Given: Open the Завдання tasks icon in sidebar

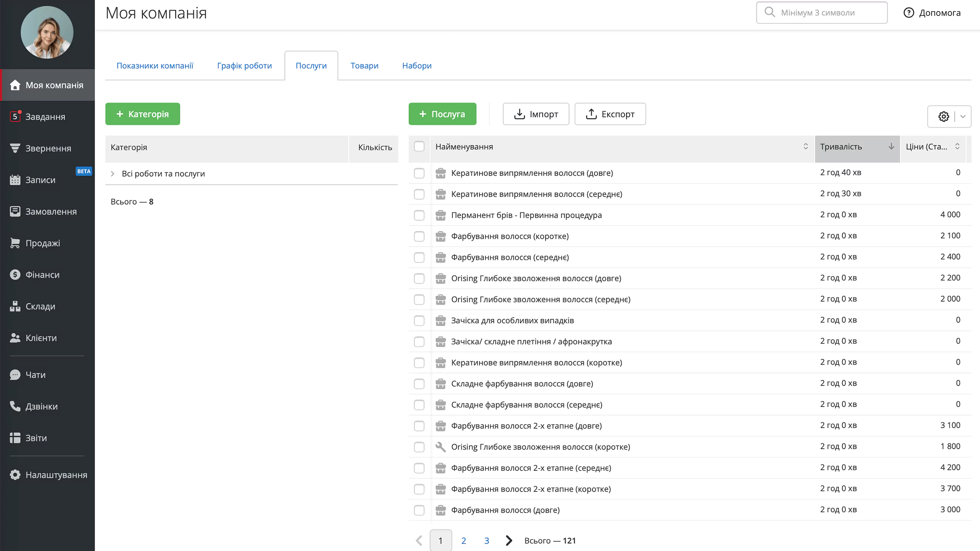Looking at the screenshot, I should pos(15,116).
